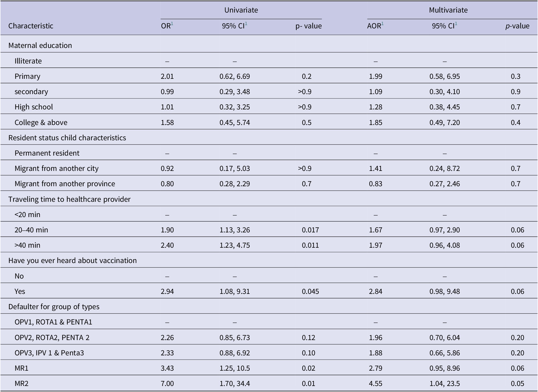
Task: Open footnote link on Univariate 95% CI
Action: pyautogui.click(x=246, y=24)
